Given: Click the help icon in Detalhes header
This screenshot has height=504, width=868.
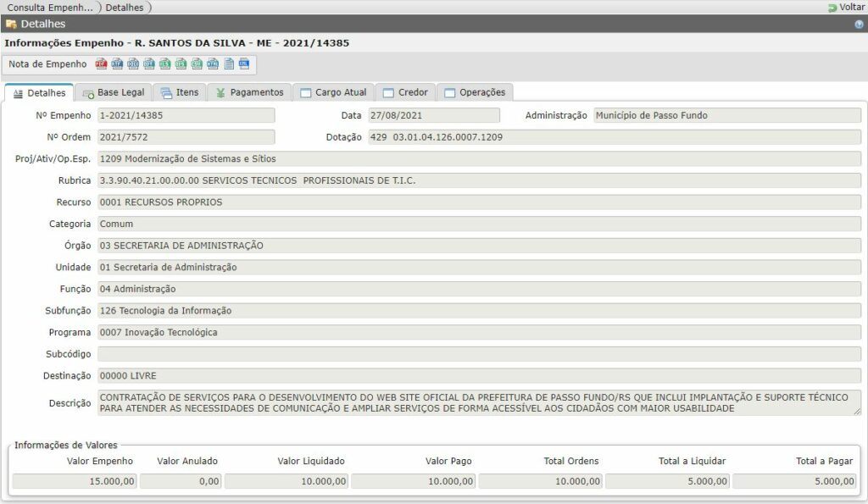Looking at the screenshot, I should (x=859, y=25).
